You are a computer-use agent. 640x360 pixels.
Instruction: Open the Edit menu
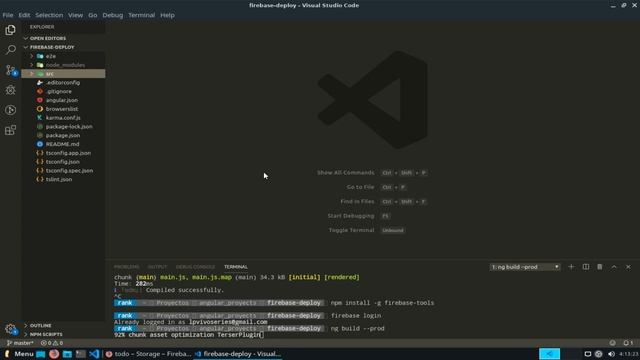pos(24,15)
